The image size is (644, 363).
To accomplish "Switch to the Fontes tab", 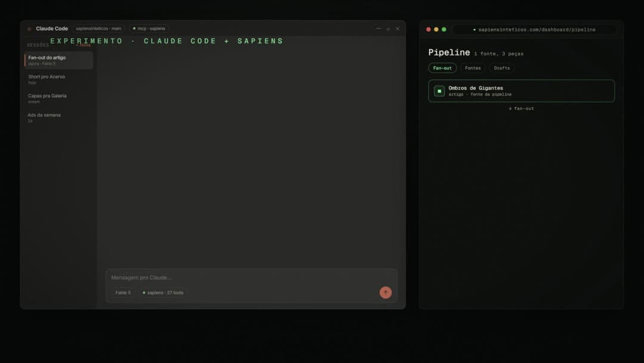I will 473,68.
